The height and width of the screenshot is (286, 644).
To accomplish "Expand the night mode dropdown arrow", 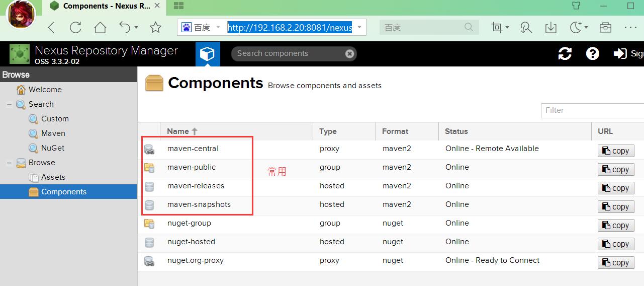I will pyautogui.click(x=586, y=27).
